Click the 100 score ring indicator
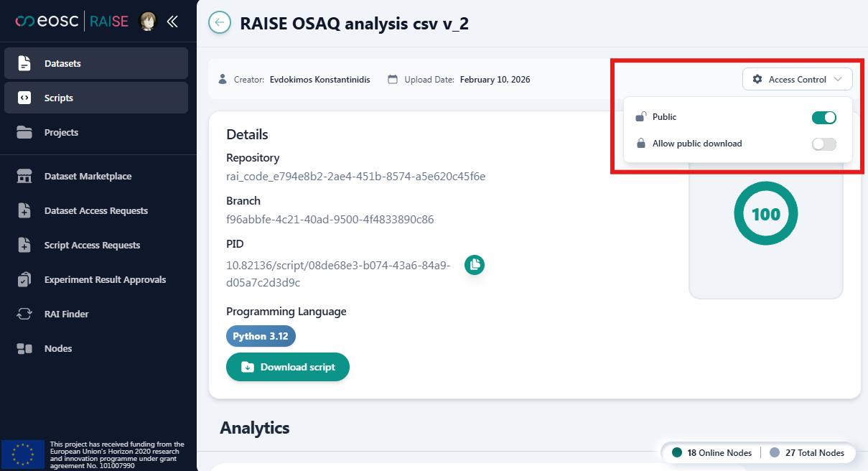The width and height of the screenshot is (868, 471). coord(765,213)
